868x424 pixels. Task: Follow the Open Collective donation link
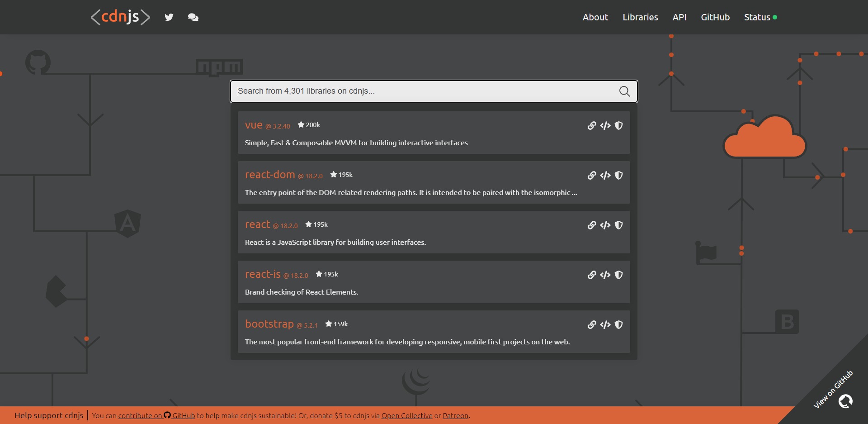[x=406, y=416]
